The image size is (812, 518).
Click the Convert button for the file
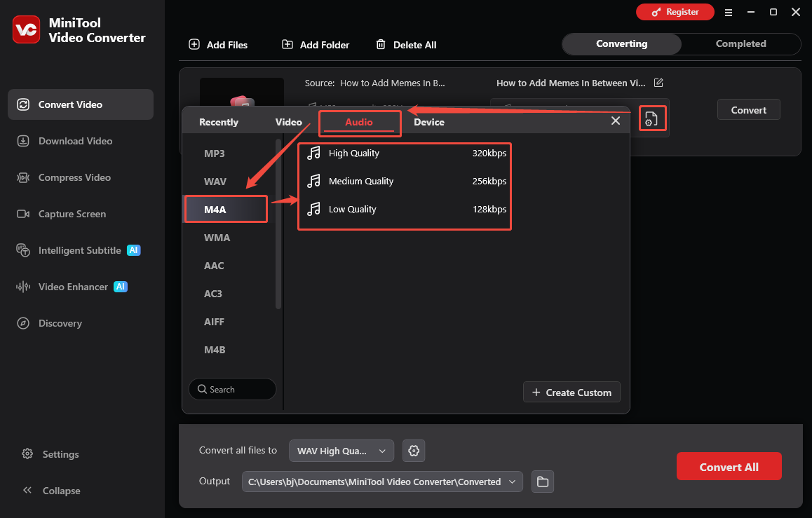[x=748, y=110]
